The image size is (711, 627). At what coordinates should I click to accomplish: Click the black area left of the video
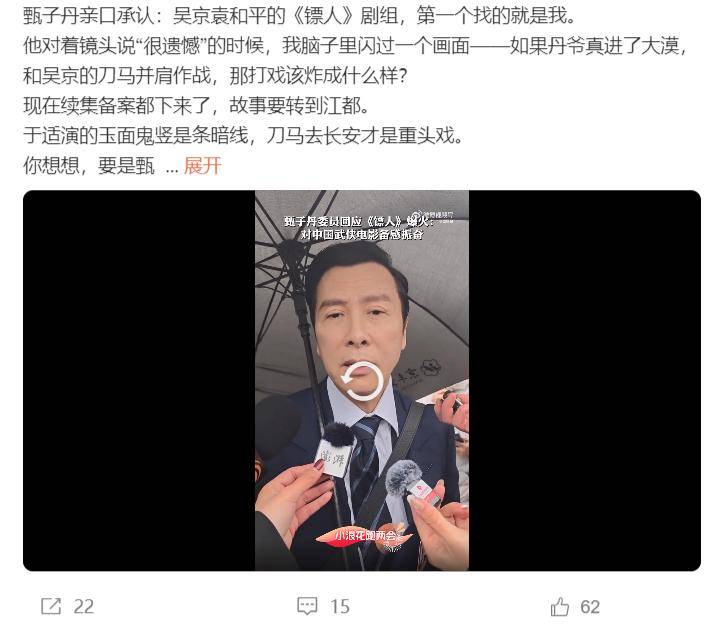point(139,380)
